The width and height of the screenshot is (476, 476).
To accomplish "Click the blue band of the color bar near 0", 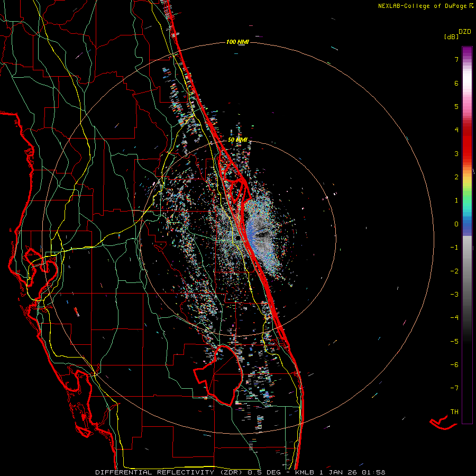I will (467, 226).
